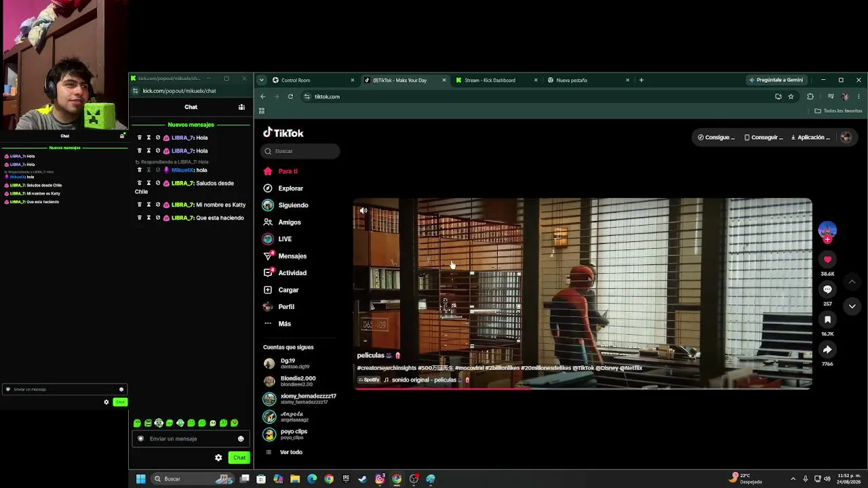Open File Explorer from the taskbar

click(x=295, y=479)
